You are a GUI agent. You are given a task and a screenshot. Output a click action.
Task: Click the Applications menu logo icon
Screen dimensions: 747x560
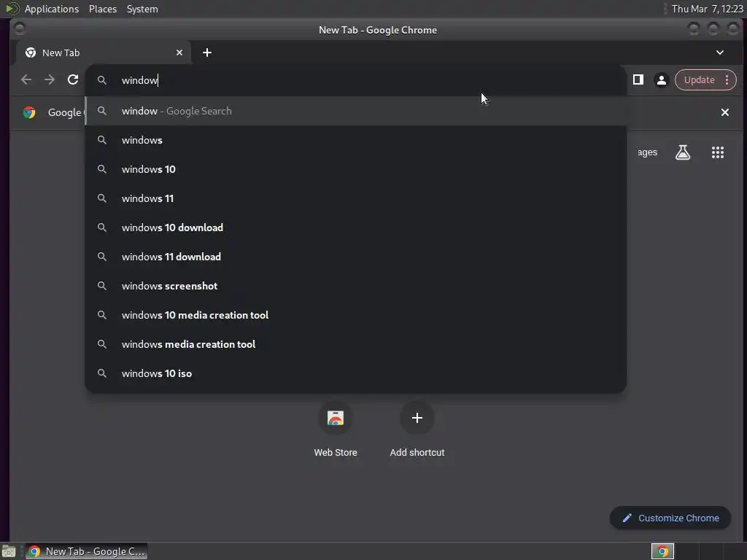[x=12, y=9]
